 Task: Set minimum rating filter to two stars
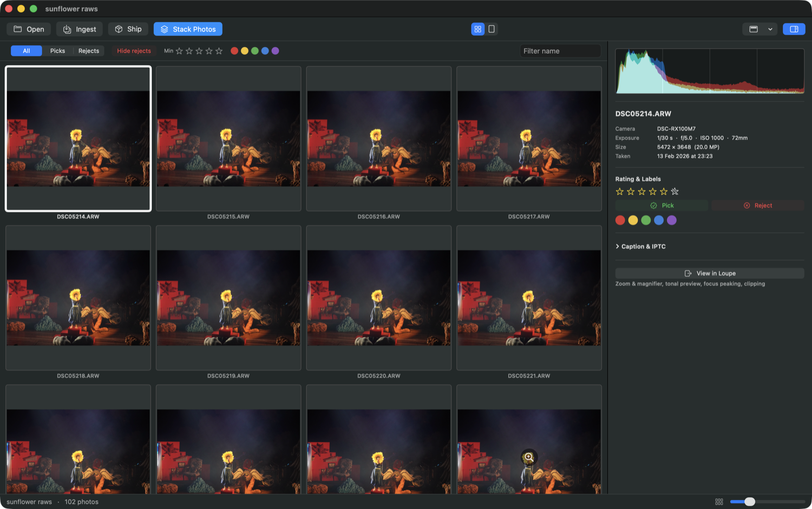coord(189,51)
